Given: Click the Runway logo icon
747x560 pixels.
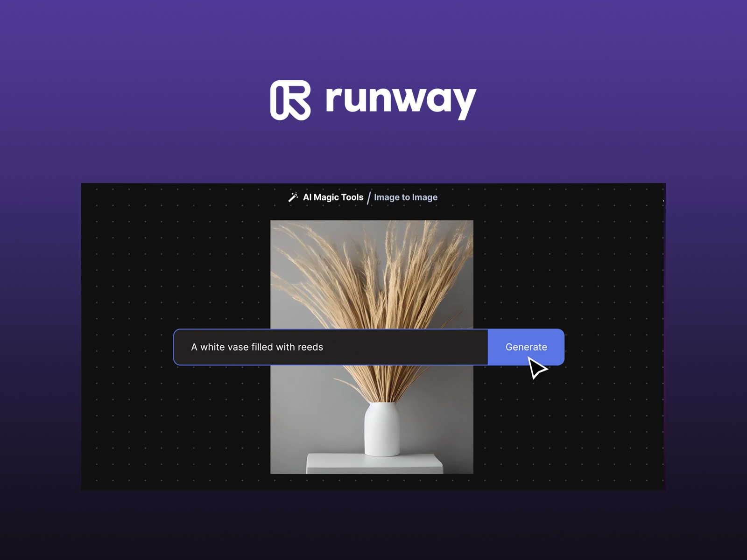Looking at the screenshot, I should 290,100.
